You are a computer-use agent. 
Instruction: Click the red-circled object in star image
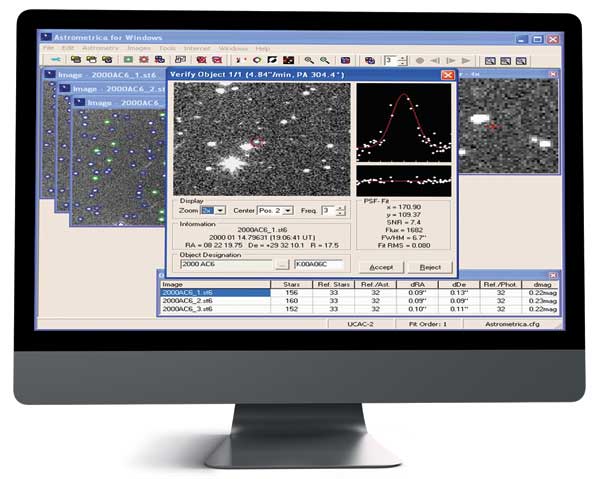click(257, 142)
